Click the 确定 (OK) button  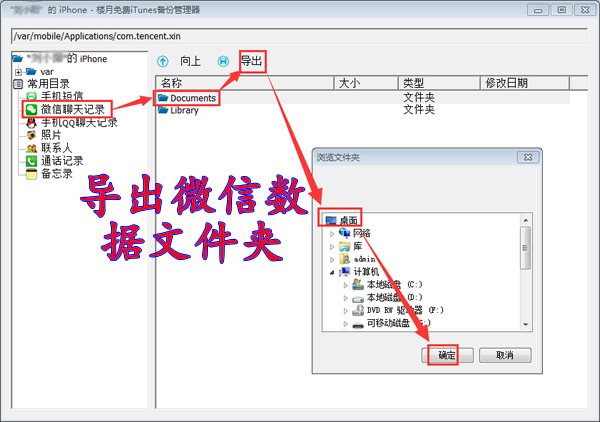coord(446,355)
